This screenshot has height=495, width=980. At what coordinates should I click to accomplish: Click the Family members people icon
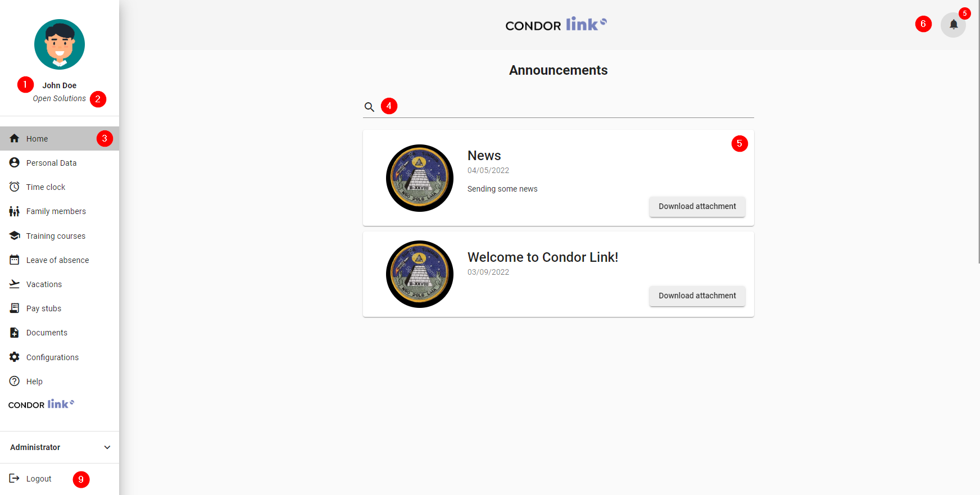(x=15, y=211)
